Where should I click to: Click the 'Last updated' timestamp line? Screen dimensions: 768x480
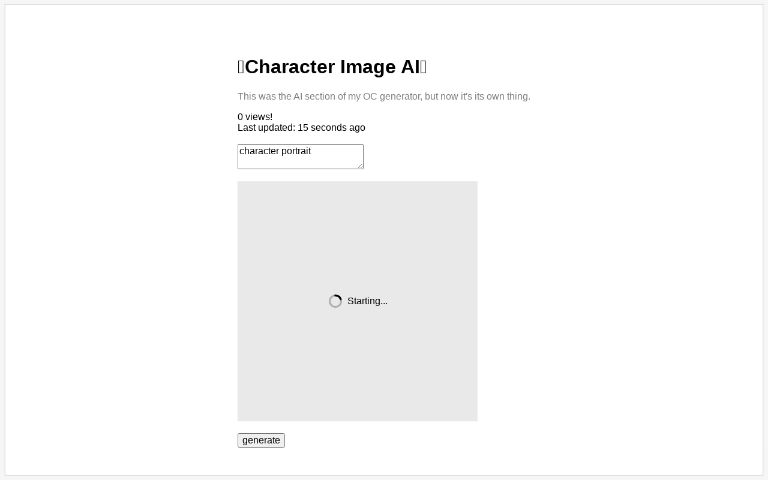pos(300,128)
